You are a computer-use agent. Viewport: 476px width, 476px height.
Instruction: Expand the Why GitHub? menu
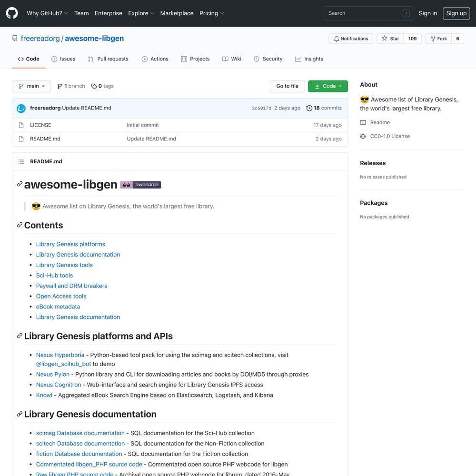(x=47, y=13)
